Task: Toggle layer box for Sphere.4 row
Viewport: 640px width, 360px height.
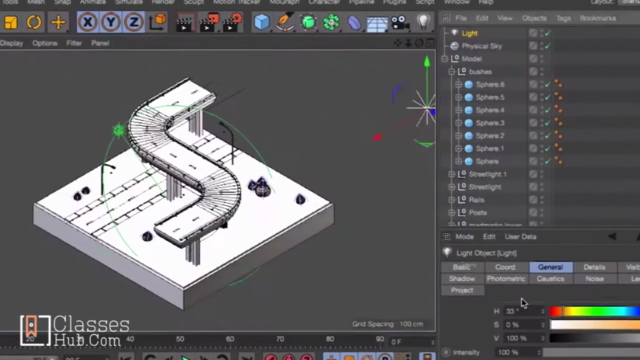Action: point(533,110)
